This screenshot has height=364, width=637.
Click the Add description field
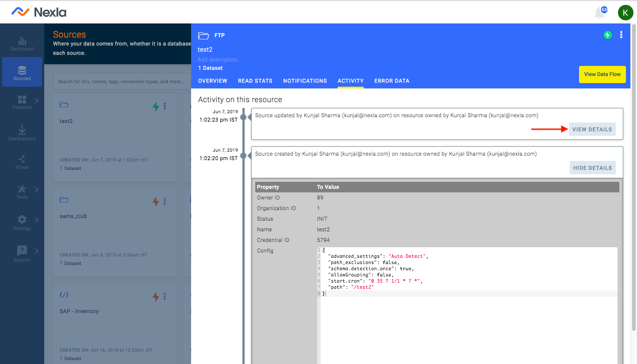pyautogui.click(x=220, y=60)
